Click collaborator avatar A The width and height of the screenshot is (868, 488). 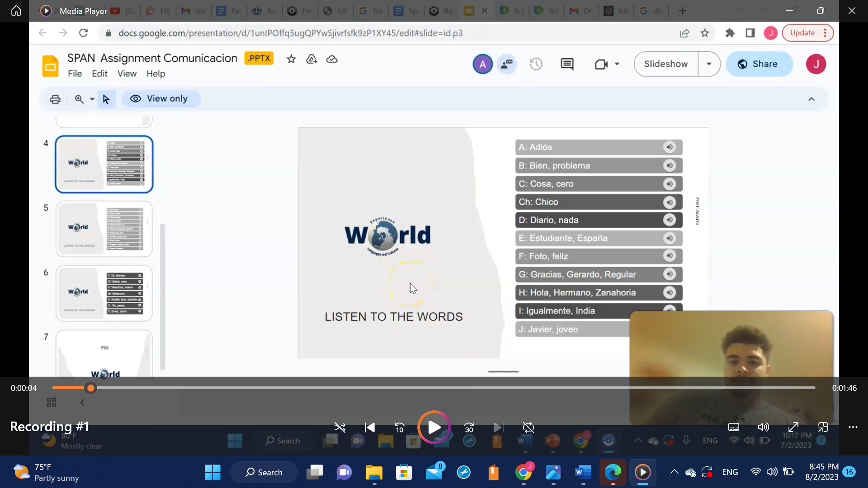(x=482, y=64)
